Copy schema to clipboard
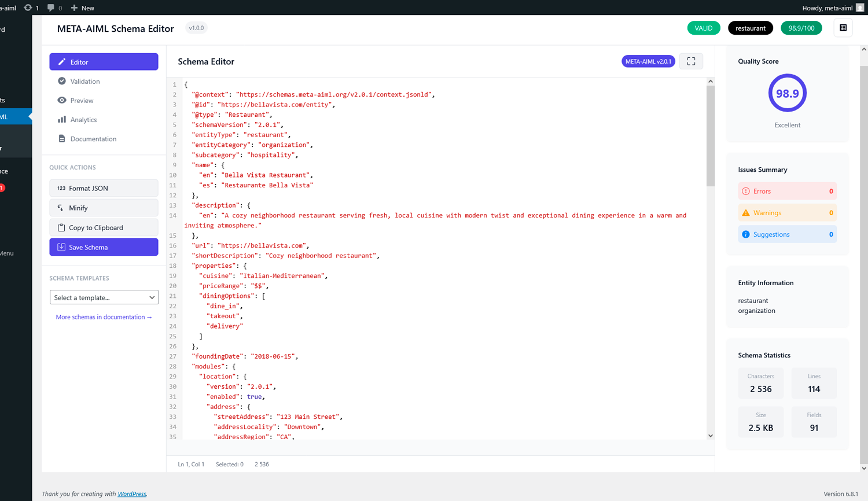 click(x=104, y=227)
